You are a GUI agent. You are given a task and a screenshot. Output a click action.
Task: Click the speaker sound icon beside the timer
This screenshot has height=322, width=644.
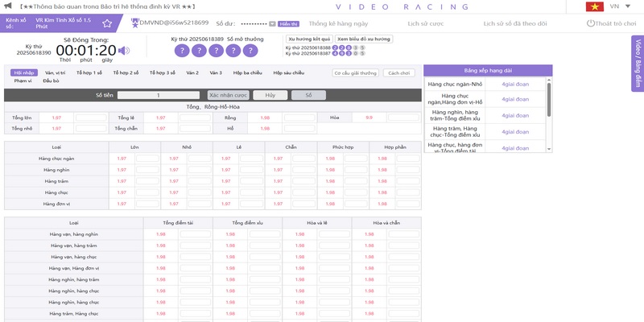point(124,50)
